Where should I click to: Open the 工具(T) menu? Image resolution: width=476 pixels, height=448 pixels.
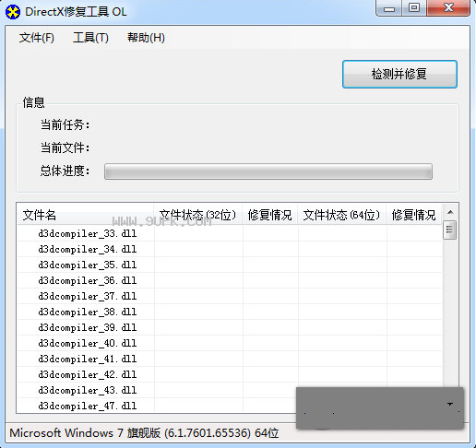pos(90,38)
